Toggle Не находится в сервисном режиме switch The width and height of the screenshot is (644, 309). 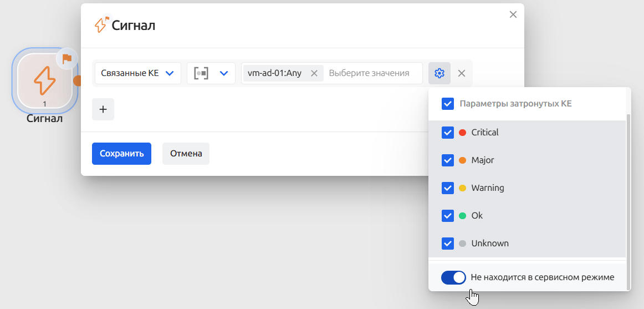coord(453,277)
